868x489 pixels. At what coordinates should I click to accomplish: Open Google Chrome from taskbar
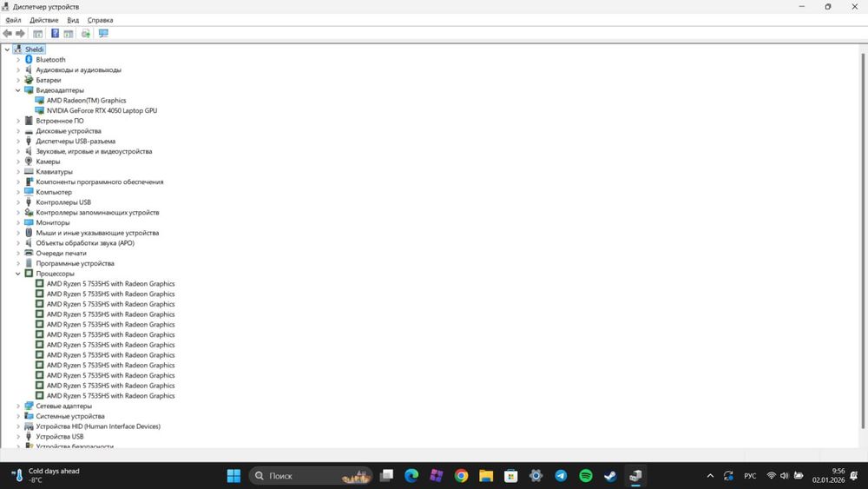point(461,476)
